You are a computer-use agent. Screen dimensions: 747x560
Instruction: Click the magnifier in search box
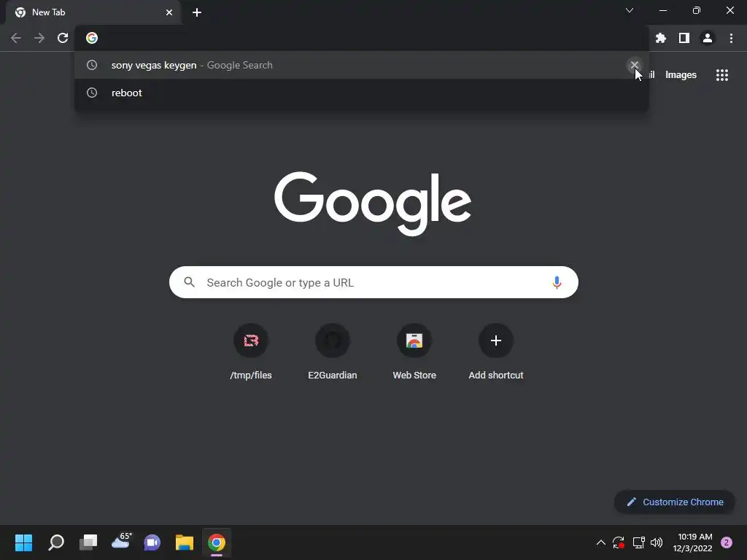pyautogui.click(x=189, y=282)
